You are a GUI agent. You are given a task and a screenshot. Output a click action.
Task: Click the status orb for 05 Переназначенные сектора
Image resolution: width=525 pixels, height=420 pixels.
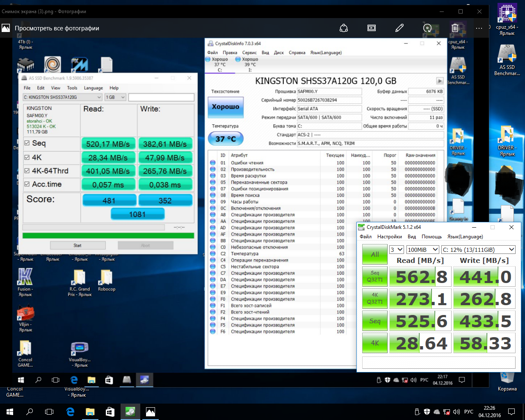213,182
